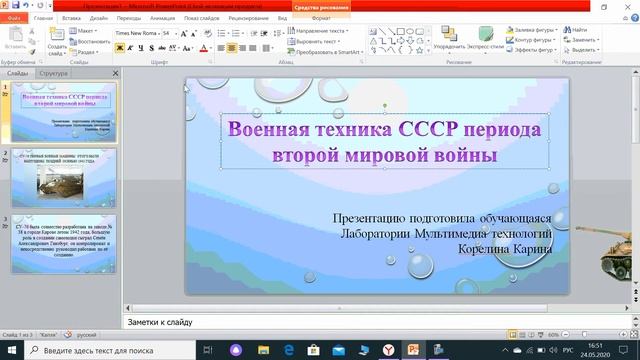Open the Section (Раздел) dropdown
The height and width of the screenshot is (360, 640).
(x=84, y=52)
